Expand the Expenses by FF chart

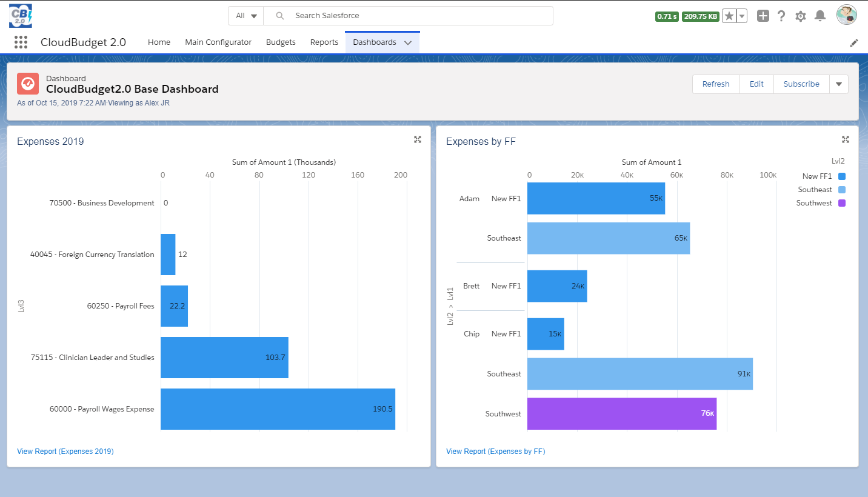(846, 139)
